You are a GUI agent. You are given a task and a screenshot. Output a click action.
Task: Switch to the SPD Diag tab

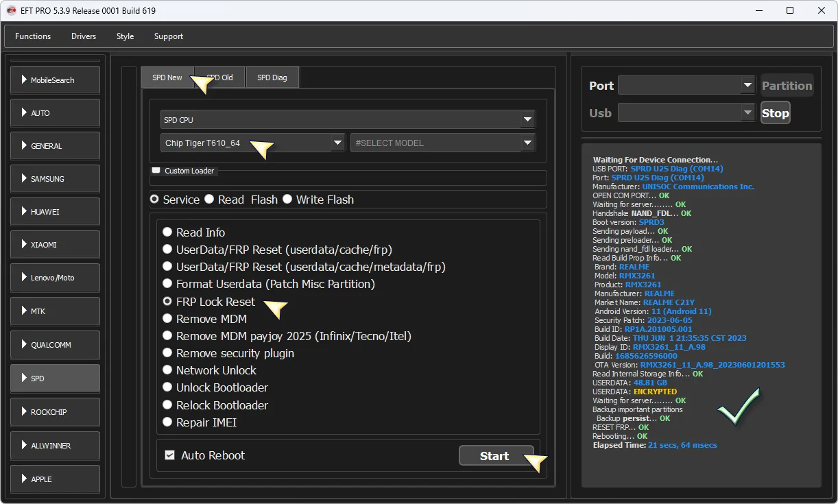click(x=272, y=77)
